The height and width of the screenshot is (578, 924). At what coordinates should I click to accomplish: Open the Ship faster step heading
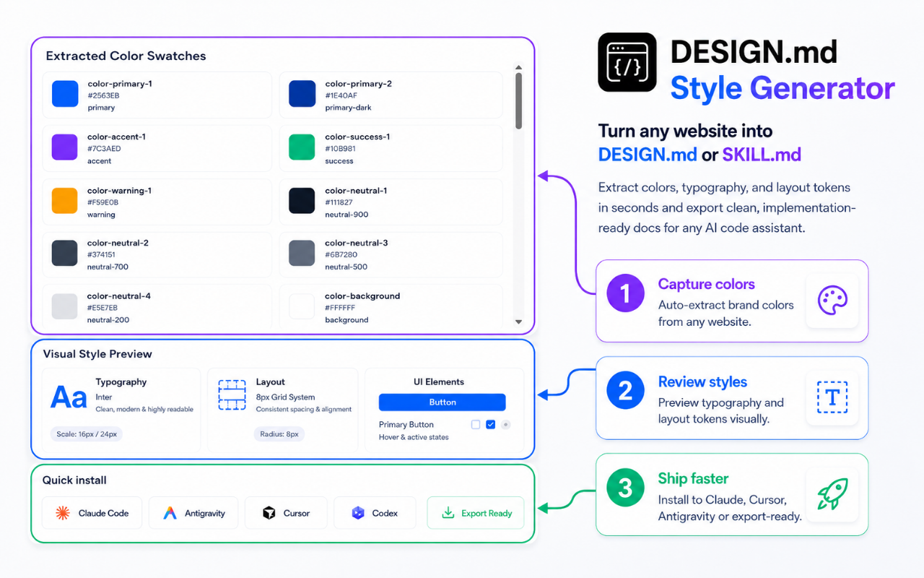click(x=693, y=479)
